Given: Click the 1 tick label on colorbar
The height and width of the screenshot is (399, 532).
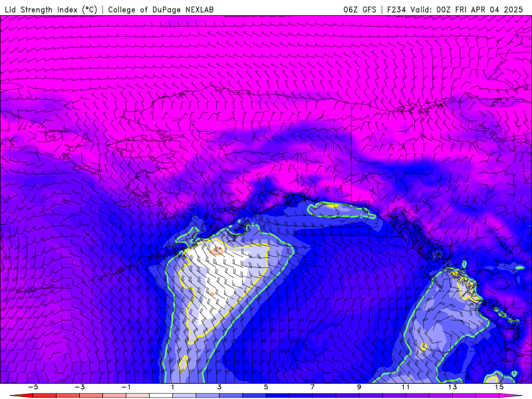Looking at the screenshot, I should pos(172,387).
